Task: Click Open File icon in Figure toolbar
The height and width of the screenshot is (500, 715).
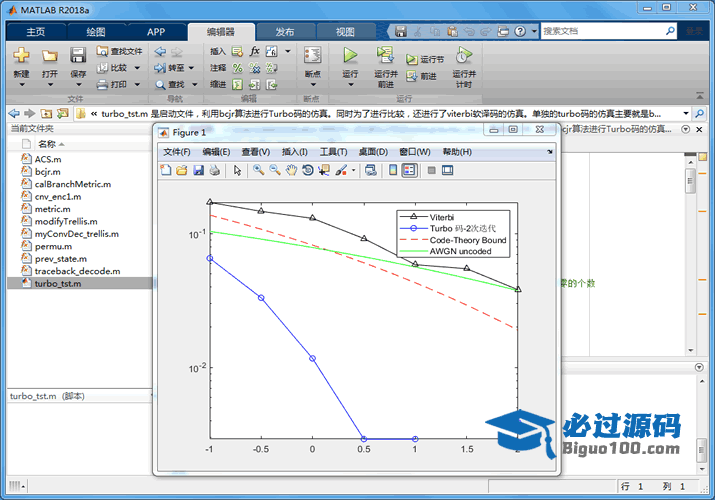Action: pyautogui.click(x=182, y=170)
